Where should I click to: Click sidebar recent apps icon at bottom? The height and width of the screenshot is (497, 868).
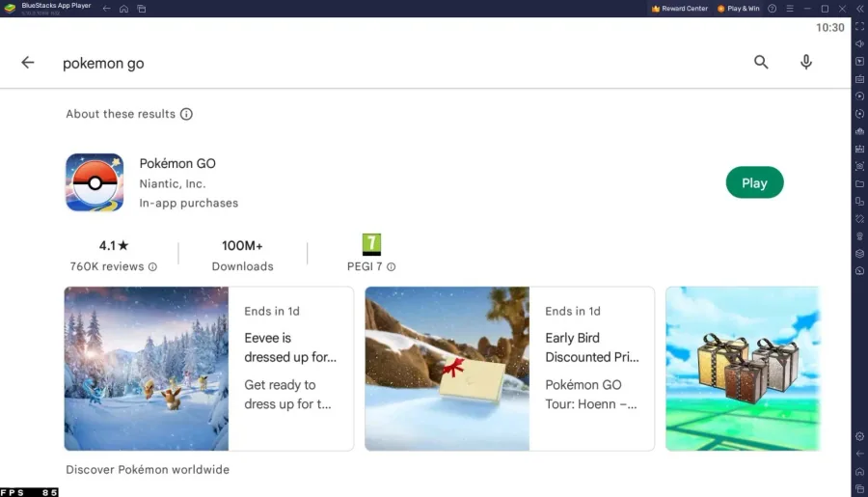pos(859,488)
